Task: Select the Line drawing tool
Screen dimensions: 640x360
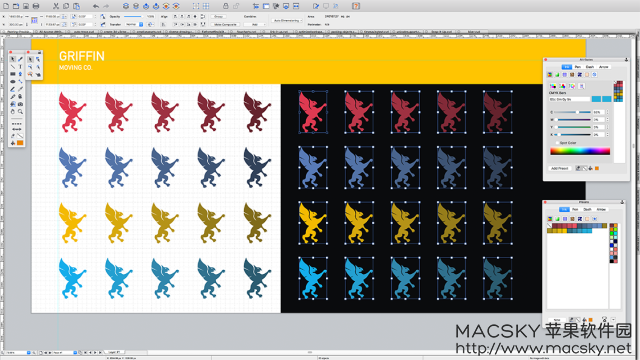Action: click(13, 67)
